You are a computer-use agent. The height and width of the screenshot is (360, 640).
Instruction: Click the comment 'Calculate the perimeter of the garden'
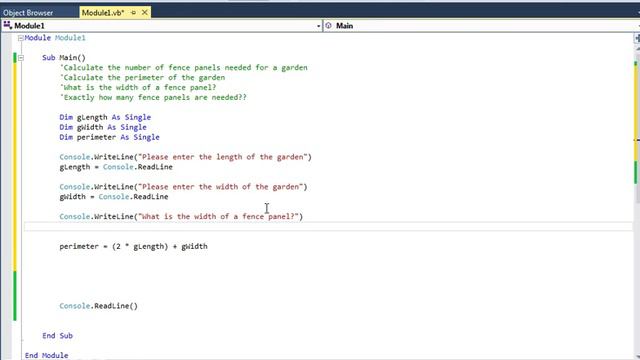pyautogui.click(x=142, y=78)
